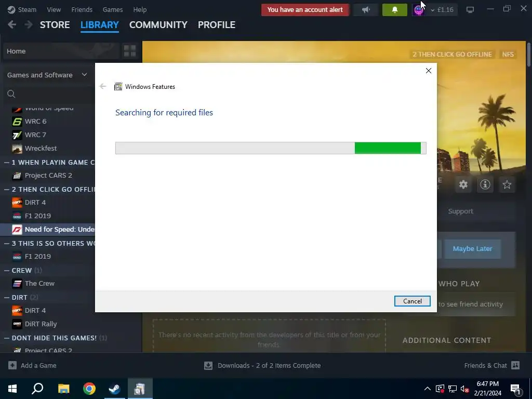
Task: Collapse the CREW category
Action: click(6, 270)
